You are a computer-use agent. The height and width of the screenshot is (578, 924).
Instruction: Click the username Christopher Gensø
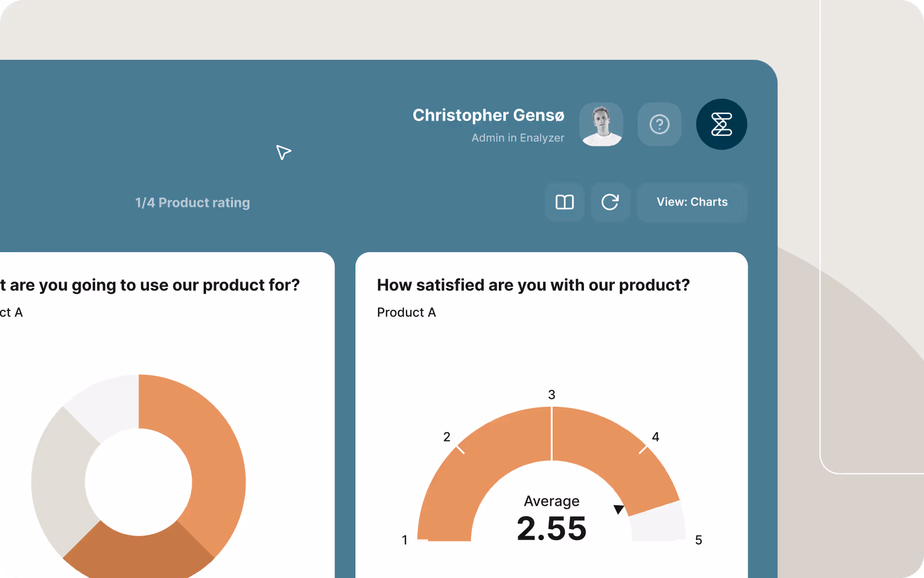point(488,115)
